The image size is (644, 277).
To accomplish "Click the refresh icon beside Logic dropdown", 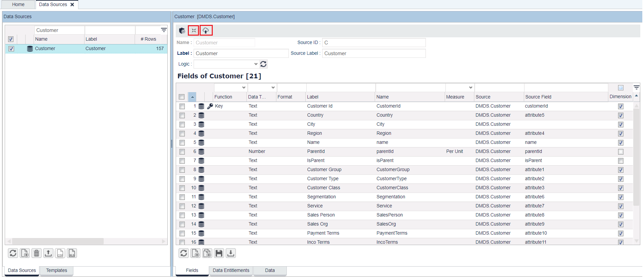I will point(264,64).
